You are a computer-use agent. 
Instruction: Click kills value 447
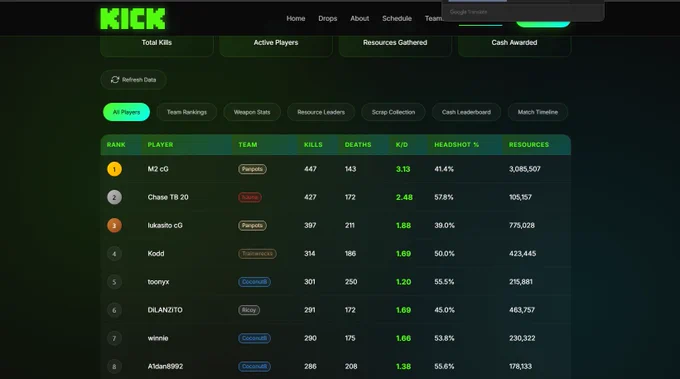tap(310, 169)
